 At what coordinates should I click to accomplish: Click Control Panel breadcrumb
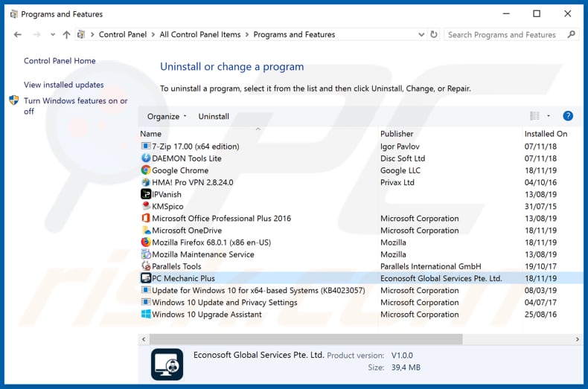pos(123,34)
